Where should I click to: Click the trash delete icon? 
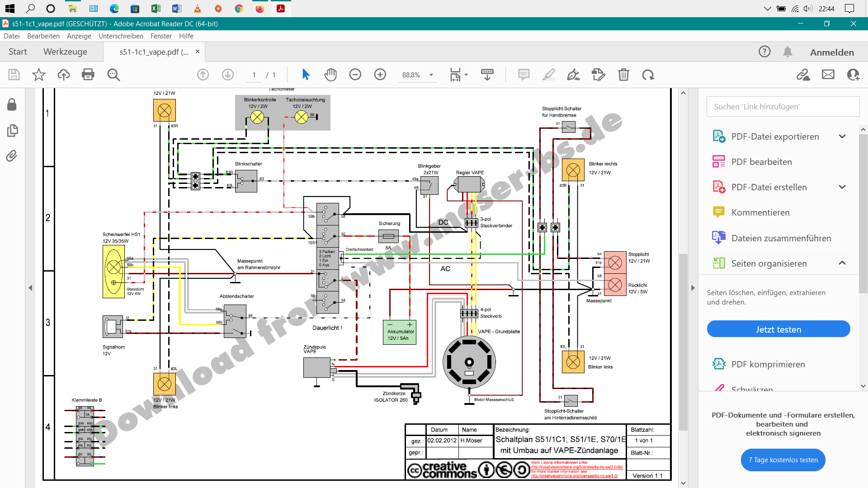coord(623,75)
